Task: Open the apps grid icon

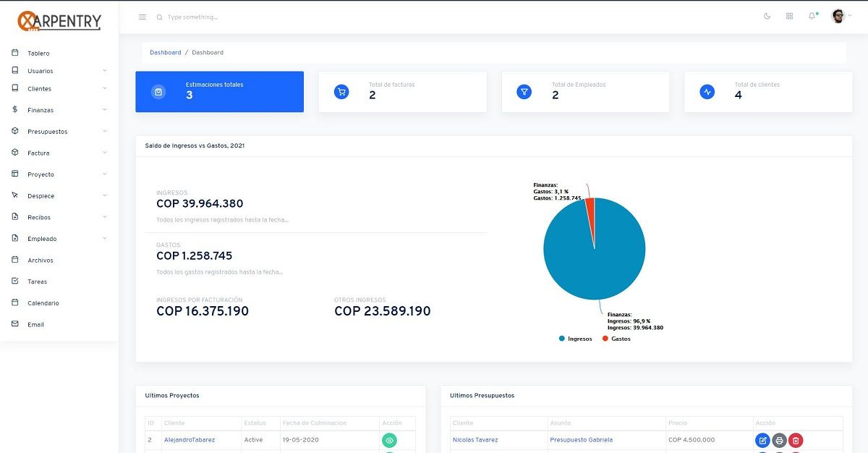Action: [x=789, y=16]
